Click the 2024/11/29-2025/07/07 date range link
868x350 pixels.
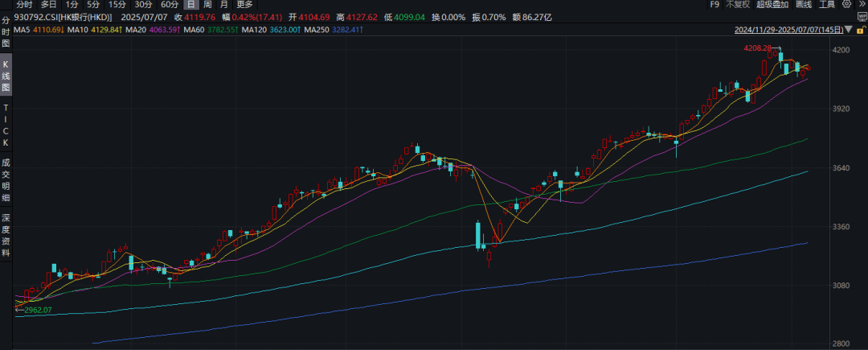pyautogui.click(x=789, y=29)
